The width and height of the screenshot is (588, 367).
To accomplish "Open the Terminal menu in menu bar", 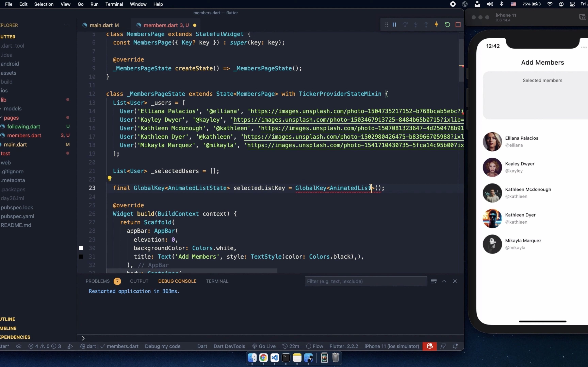I will 114,4.
